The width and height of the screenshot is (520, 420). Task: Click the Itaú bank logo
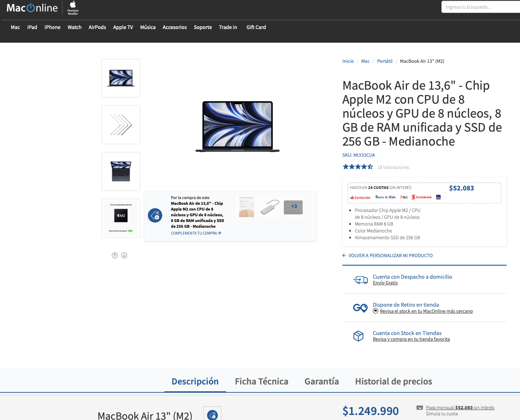(x=438, y=197)
